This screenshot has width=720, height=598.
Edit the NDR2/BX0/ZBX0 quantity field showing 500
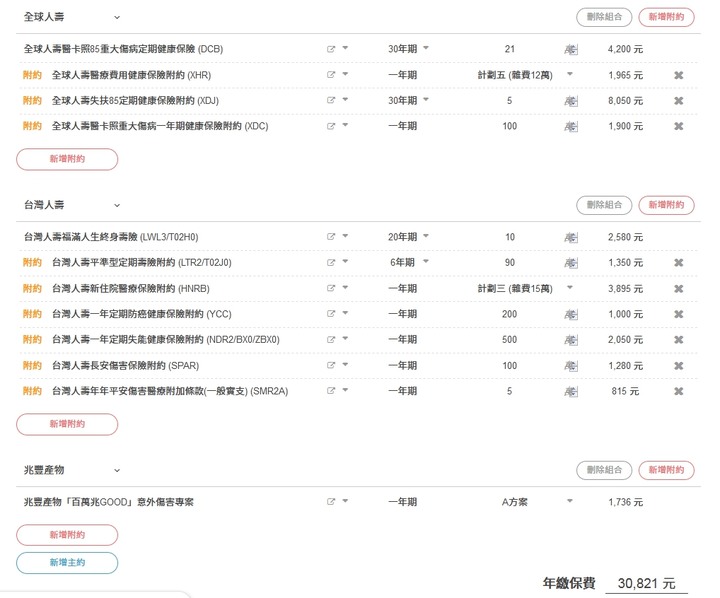510,340
